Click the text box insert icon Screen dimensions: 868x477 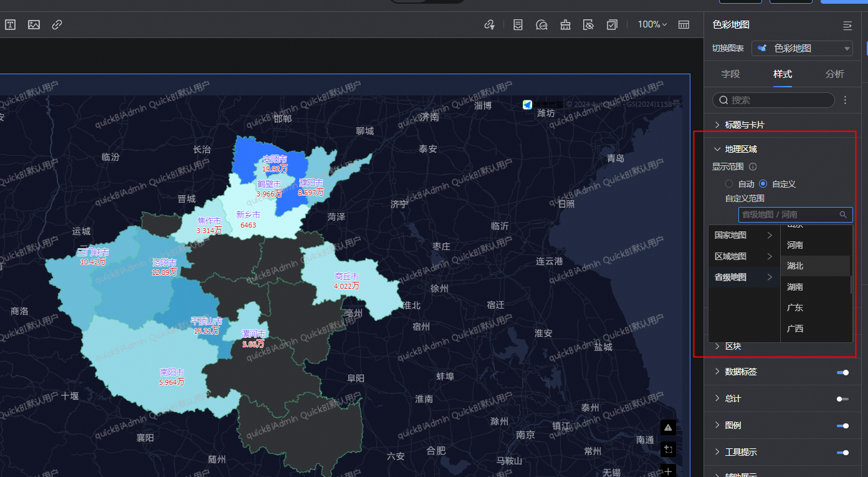(11, 25)
